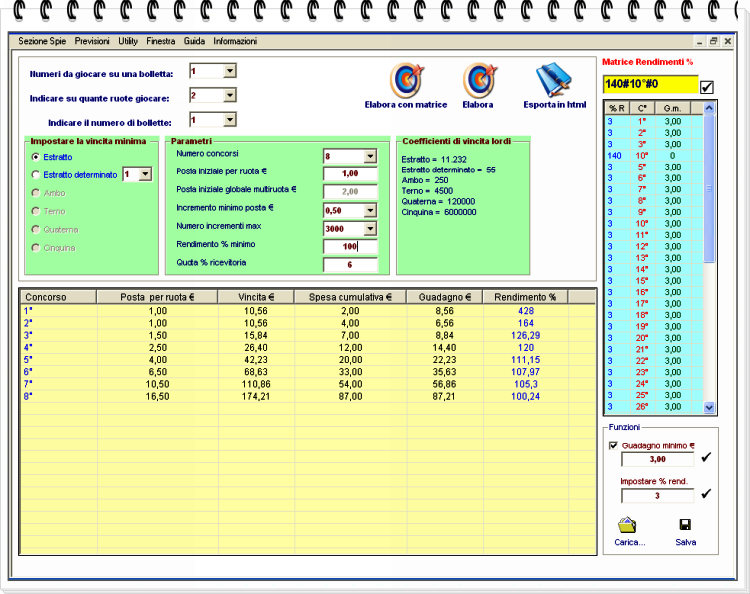Open the Previsioni menu

point(92,42)
